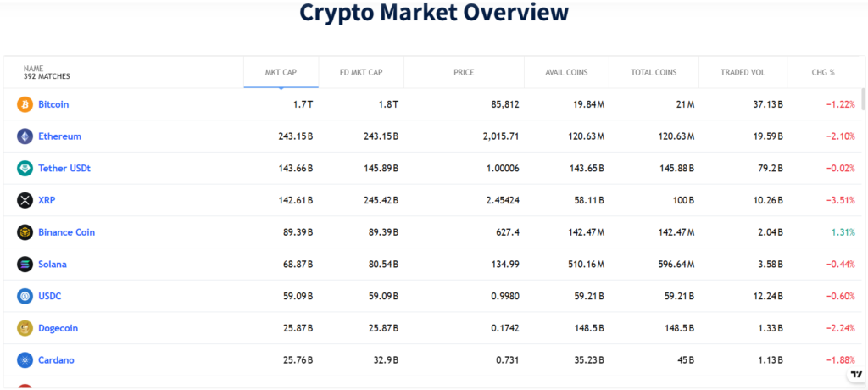The image size is (868, 390).
Task: Click the Bitcoin coin icon
Action: (x=25, y=104)
